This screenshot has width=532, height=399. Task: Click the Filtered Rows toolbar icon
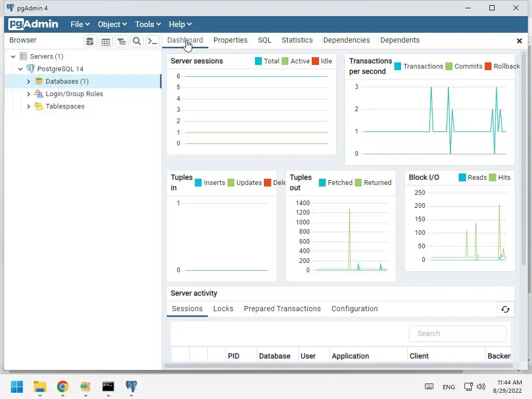click(x=121, y=42)
